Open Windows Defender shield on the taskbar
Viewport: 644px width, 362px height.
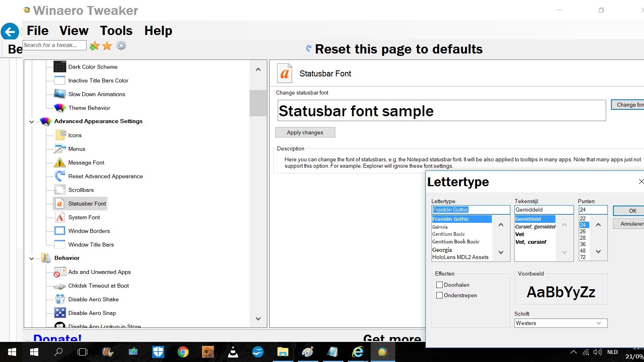pyautogui.click(x=158, y=352)
